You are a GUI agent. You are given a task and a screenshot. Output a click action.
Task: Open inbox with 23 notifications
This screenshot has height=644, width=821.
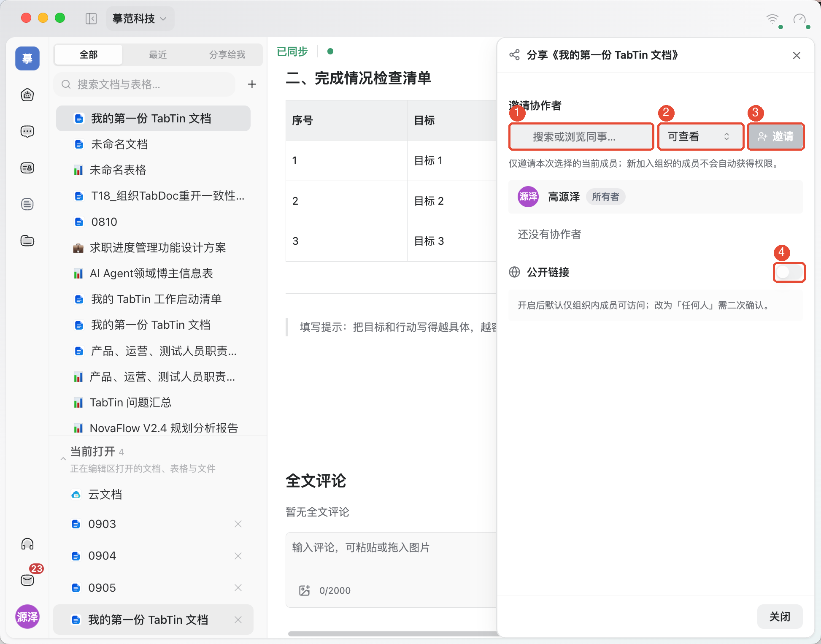pyautogui.click(x=27, y=580)
